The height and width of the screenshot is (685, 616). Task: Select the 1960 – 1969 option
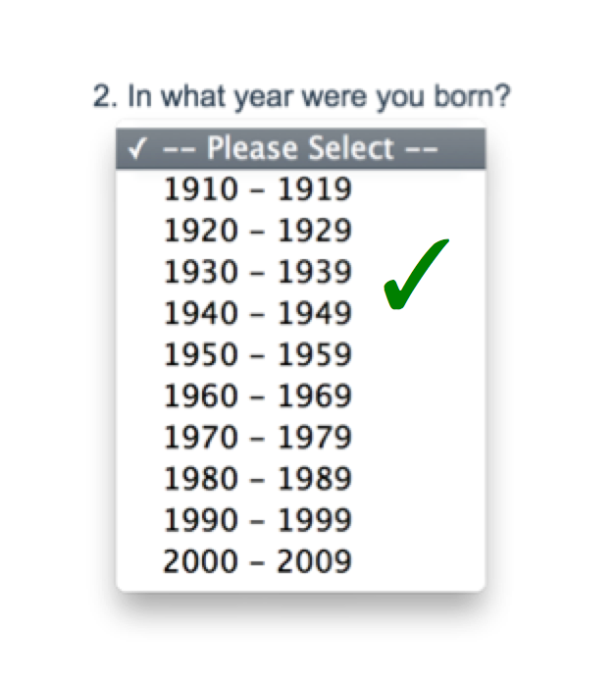[x=257, y=395]
